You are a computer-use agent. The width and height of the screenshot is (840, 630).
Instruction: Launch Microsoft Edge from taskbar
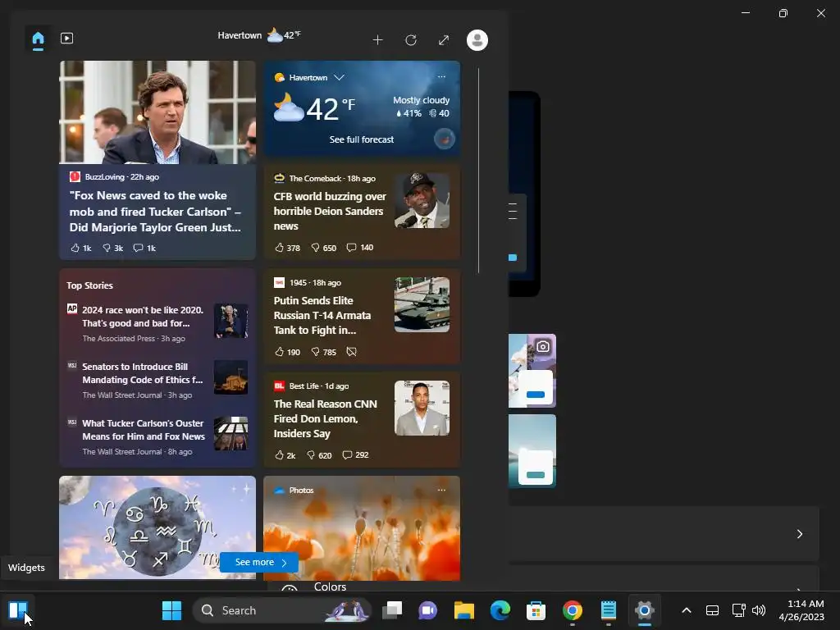point(500,610)
